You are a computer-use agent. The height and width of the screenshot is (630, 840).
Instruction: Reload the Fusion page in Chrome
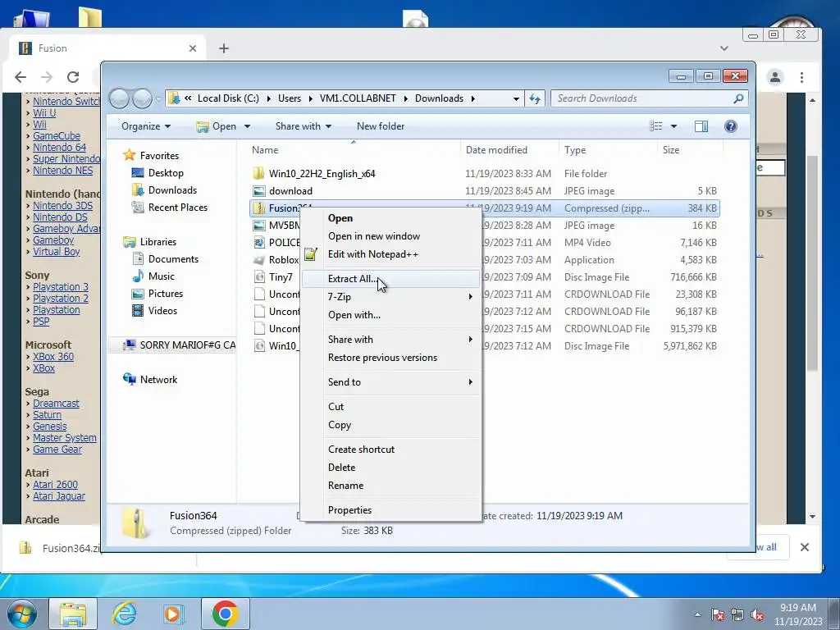(73, 77)
